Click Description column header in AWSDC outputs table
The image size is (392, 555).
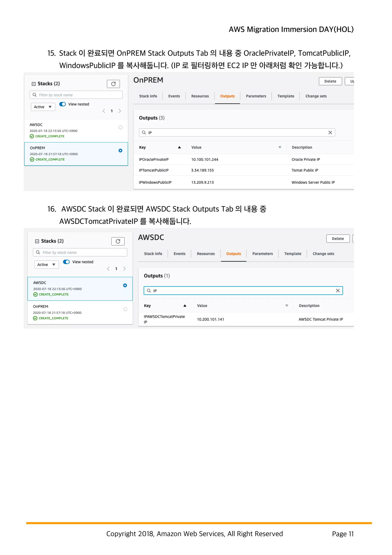309,306
